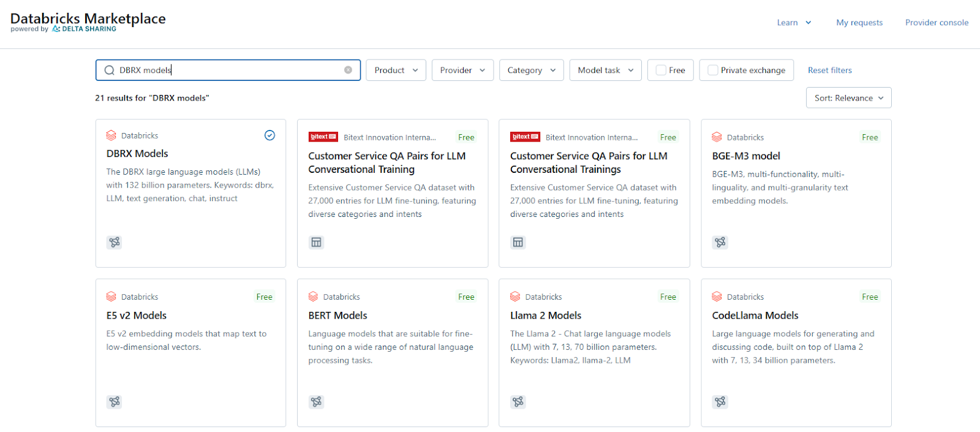The height and width of the screenshot is (432, 980).
Task: Click the model icon on BERT Models card
Action: (x=316, y=402)
